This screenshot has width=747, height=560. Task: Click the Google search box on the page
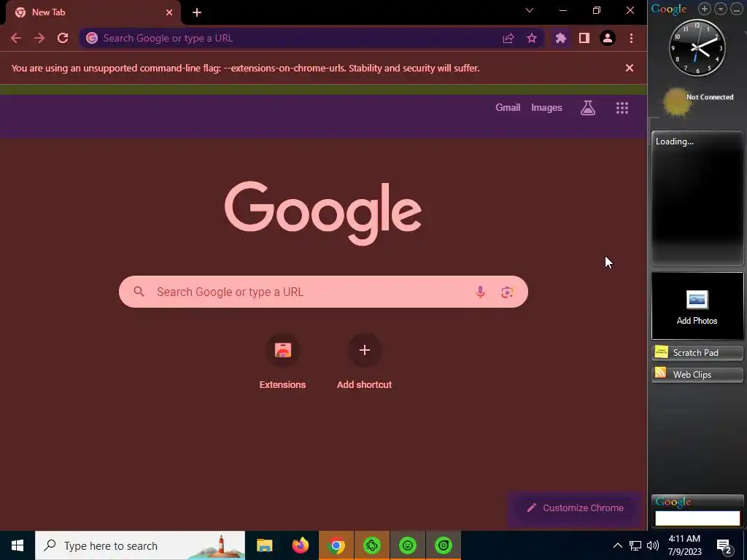tap(323, 292)
